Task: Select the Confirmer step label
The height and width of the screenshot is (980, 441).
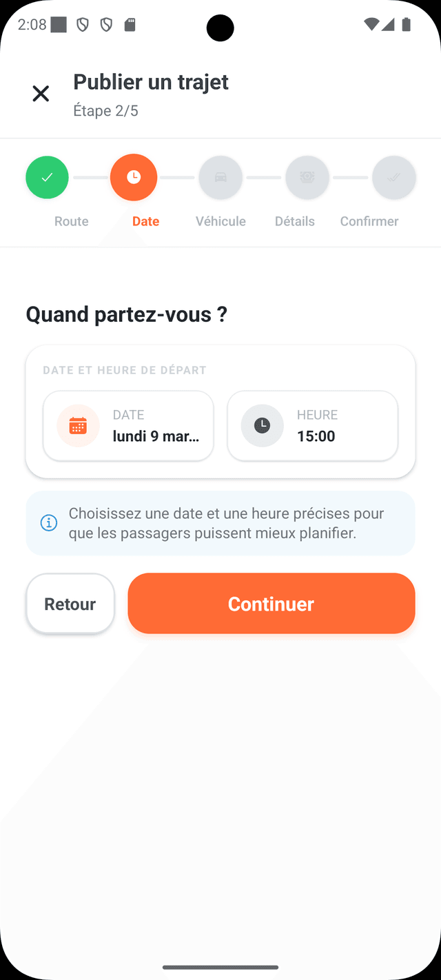Action: 369,221
